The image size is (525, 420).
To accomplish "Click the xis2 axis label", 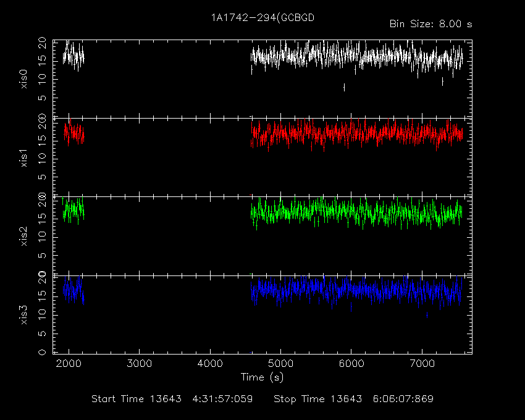I will point(23,237).
